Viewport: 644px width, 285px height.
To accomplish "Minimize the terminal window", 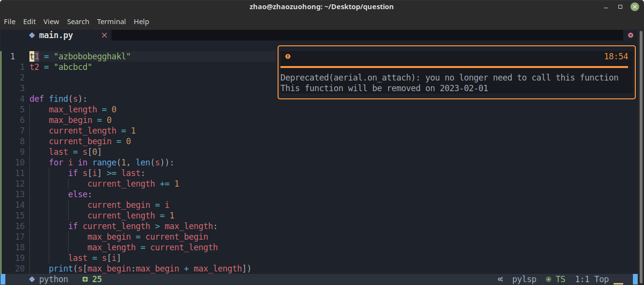I will click(x=606, y=7).
